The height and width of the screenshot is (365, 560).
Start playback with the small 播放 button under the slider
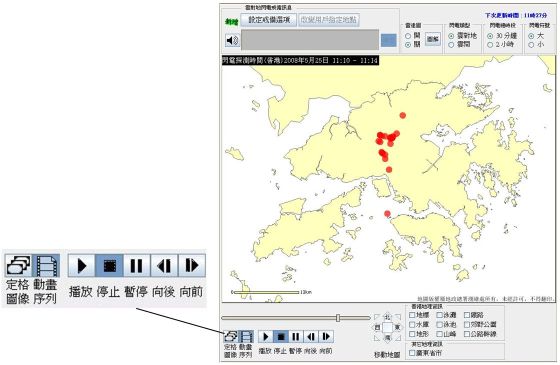pyautogui.click(x=265, y=336)
